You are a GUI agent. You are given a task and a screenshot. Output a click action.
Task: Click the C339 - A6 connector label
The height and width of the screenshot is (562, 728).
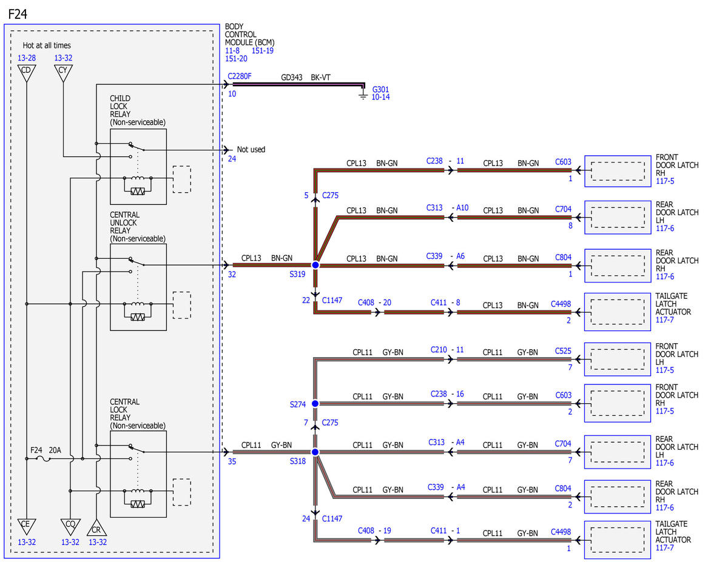pyautogui.click(x=445, y=256)
